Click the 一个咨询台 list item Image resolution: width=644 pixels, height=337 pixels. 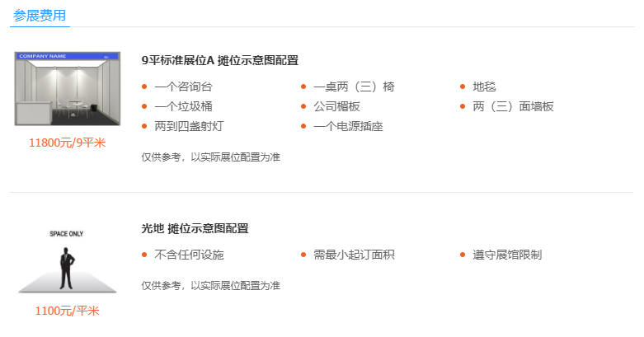click(183, 87)
